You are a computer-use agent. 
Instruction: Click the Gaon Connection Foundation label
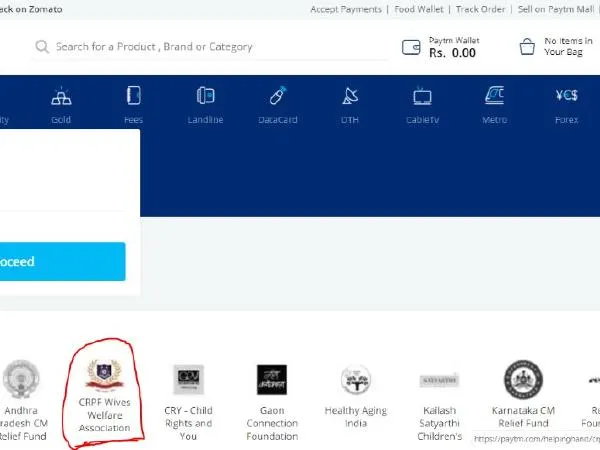tap(272, 423)
